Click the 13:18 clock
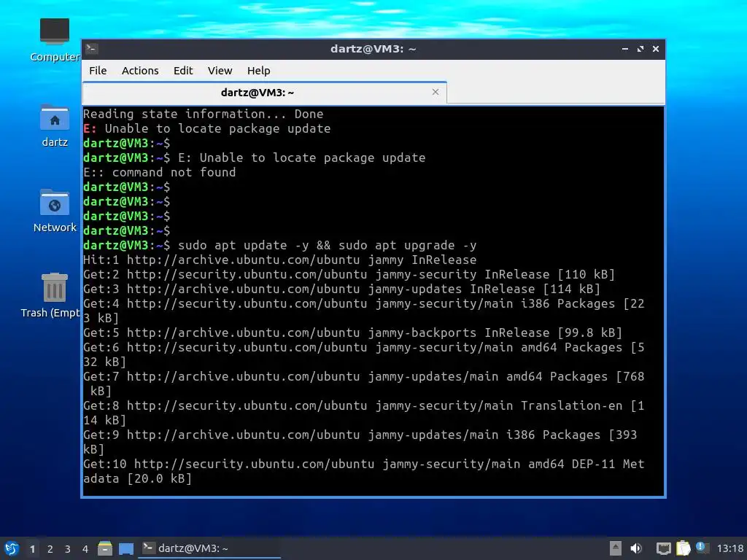 (729, 548)
